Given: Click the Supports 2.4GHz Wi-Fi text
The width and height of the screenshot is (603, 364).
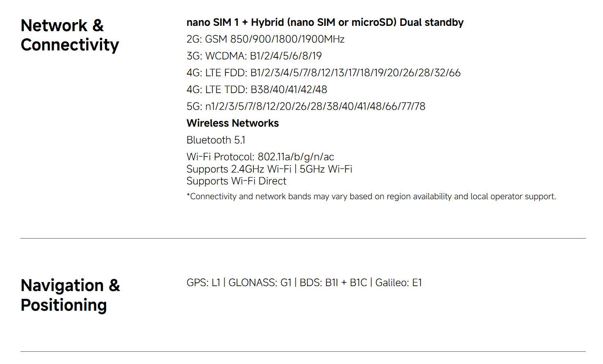Looking at the screenshot, I should click(239, 169).
